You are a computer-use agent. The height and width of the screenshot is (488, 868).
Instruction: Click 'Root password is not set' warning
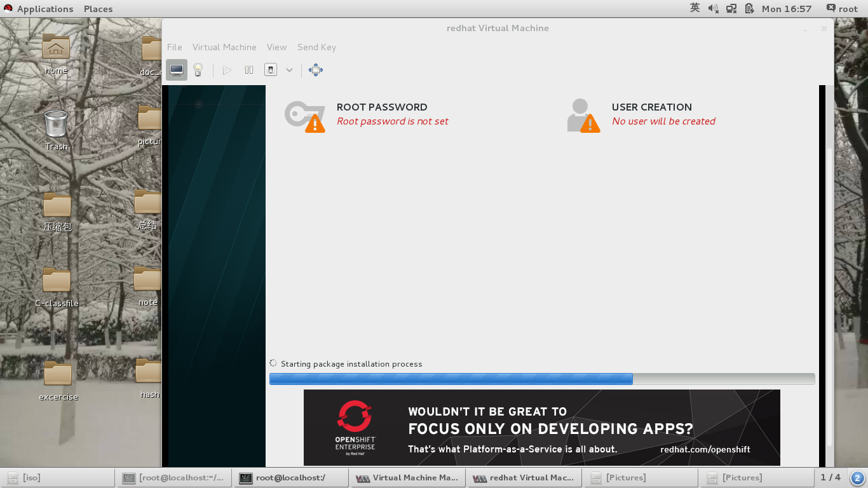tap(393, 121)
